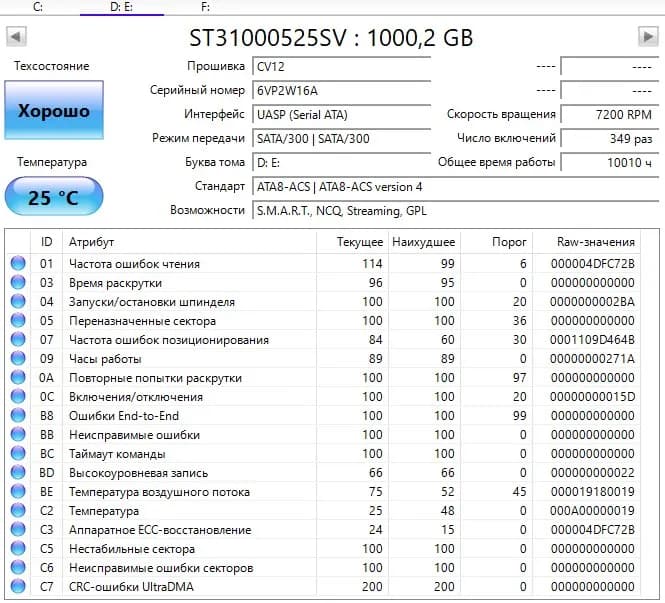This screenshot has height=603, width=665.
Task: Go to previous disk with left arrow
Action: (17, 37)
